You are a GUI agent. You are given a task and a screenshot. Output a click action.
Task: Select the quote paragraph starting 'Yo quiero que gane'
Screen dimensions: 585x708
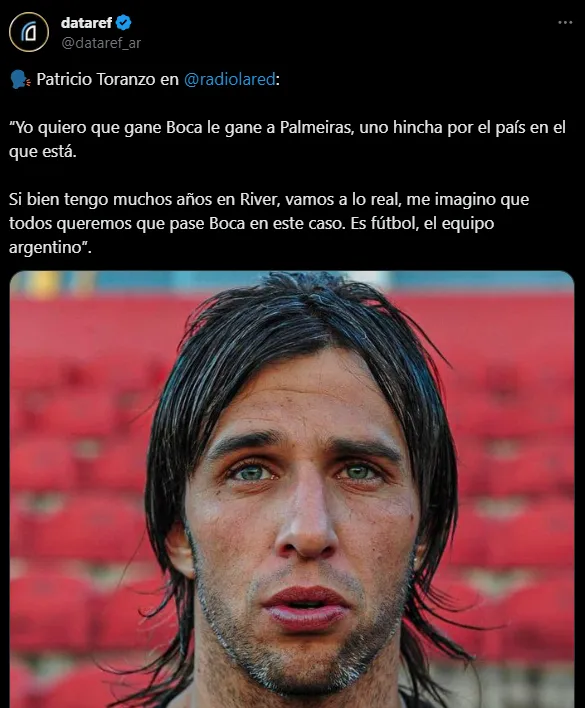[x=287, y=139]
